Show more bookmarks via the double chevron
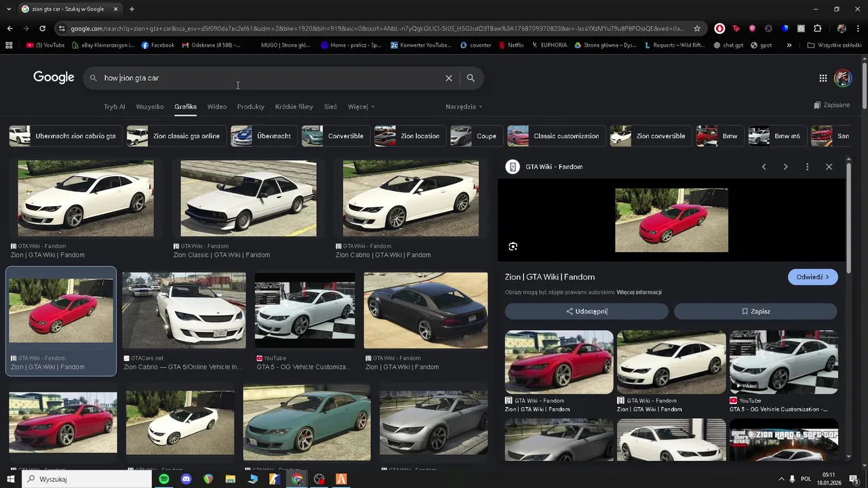This screenshot has width=868, height=488. (x=789, y=45)
